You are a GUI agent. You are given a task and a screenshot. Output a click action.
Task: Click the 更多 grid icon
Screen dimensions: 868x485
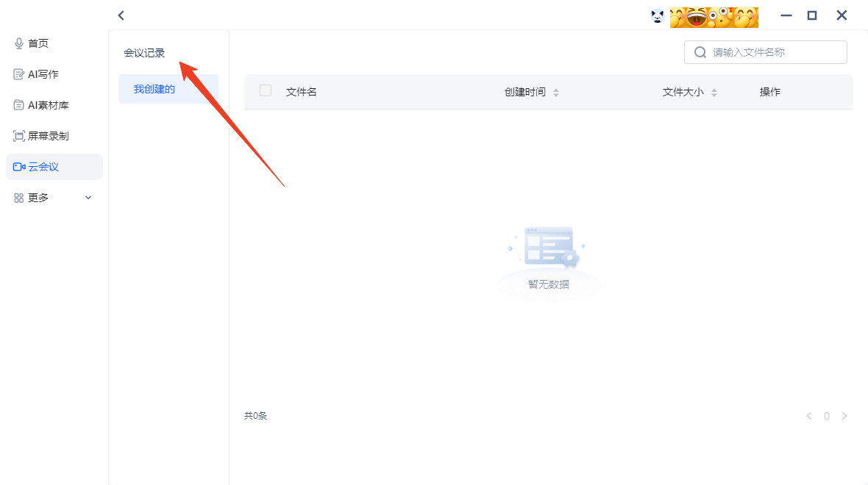(19, 198)
